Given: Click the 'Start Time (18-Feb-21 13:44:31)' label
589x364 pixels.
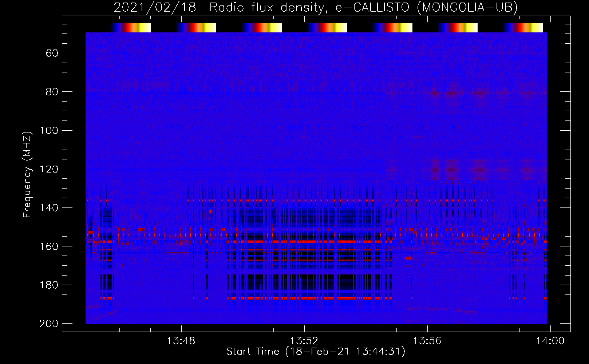Looking at the screenshot, I should click(316, 352).
